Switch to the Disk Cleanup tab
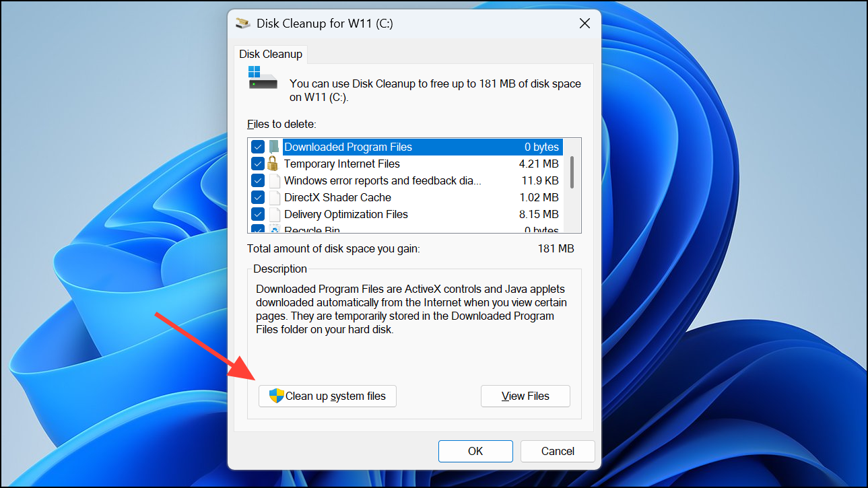Image resolution: width=868 pixels, height=488 pixels. point(271,54)
